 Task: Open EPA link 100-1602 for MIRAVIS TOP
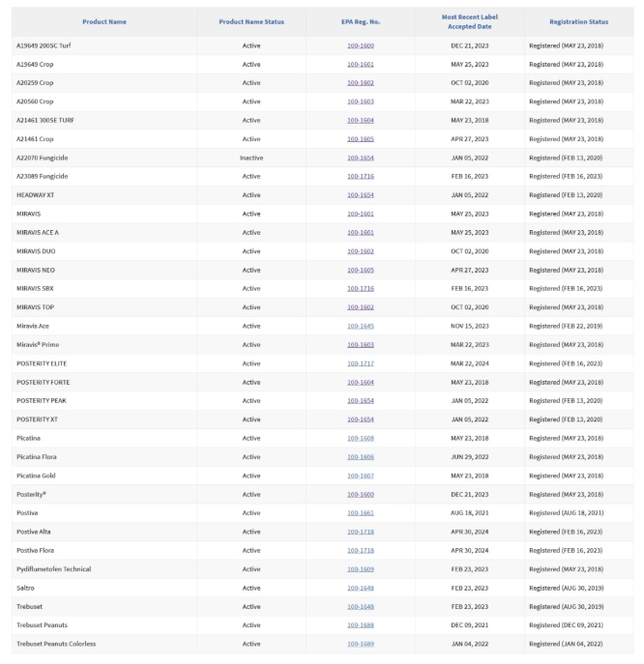(x=361, y=307)
